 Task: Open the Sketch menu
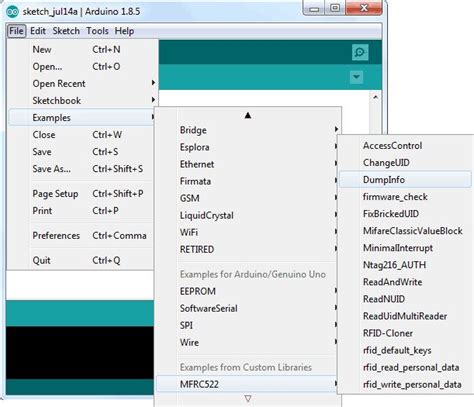pyautogui.click(x=66, y=31)
